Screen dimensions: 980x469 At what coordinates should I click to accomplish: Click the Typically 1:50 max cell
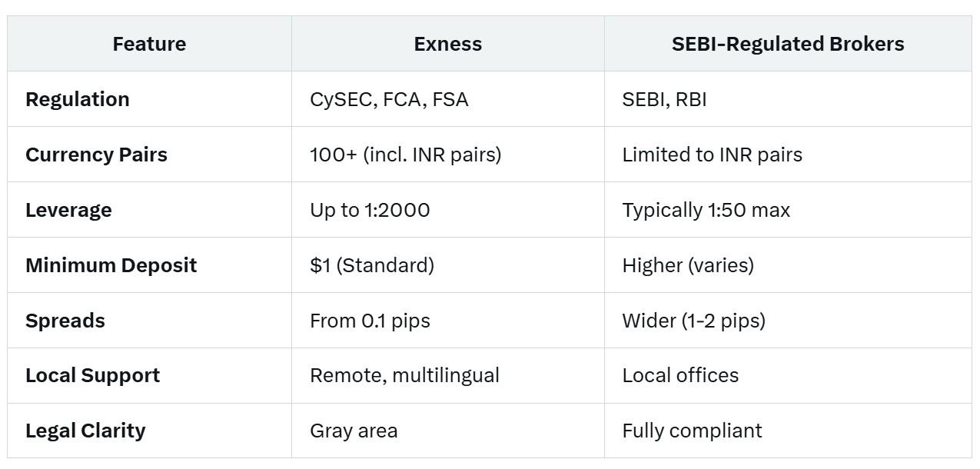[706, 210]
